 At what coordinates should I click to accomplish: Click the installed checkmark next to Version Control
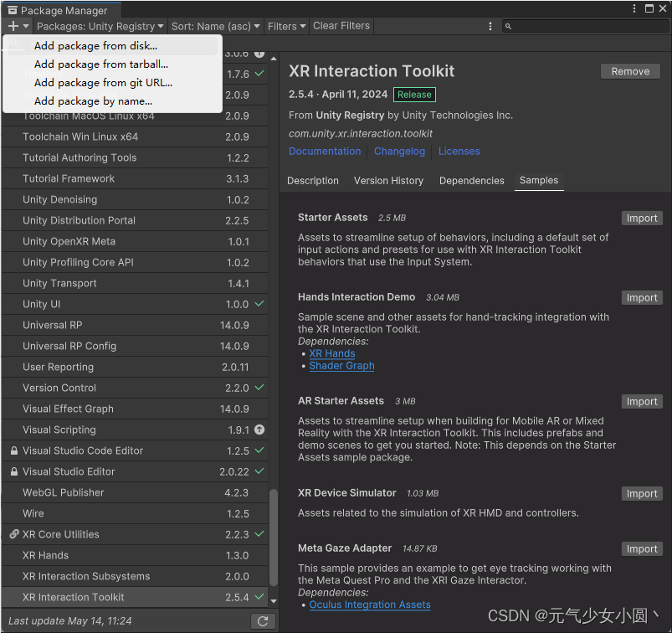(x=259, y=388)
